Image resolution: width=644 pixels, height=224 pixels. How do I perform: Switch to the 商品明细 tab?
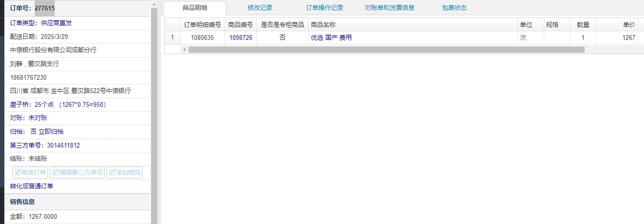[195, 8]
